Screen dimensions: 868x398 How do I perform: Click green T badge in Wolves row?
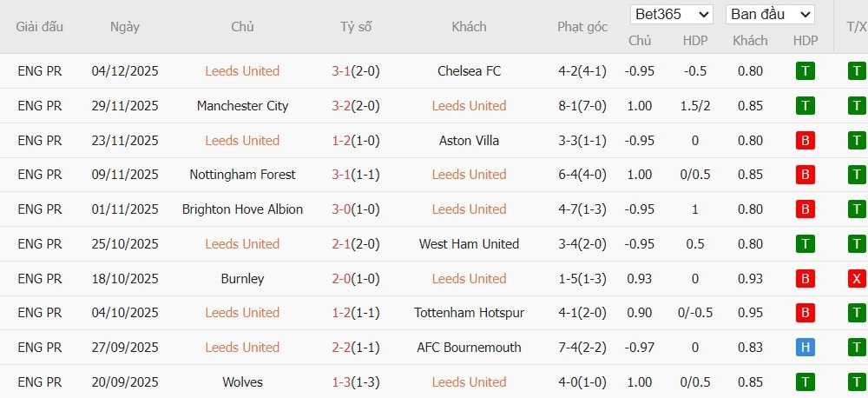pos(806,382)
